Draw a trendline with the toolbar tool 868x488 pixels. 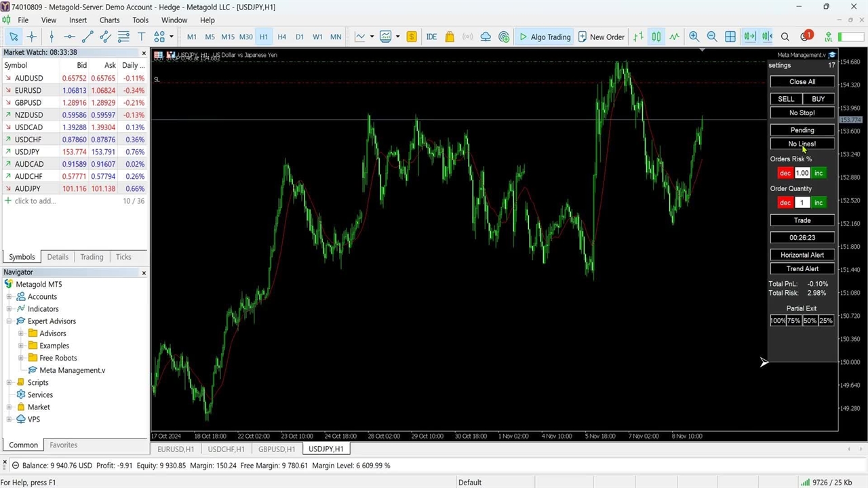click(87, 37)
